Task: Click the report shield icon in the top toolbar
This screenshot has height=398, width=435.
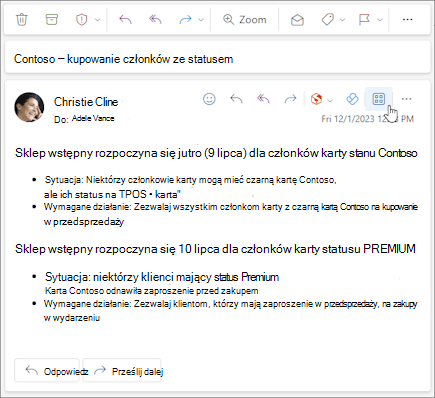Action: 81,20
